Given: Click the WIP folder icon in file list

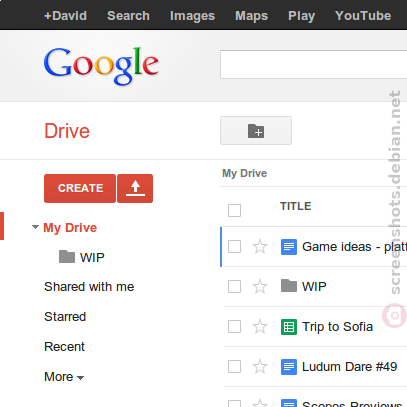Looking at the screenshot, I should click(x=289, y=286).
